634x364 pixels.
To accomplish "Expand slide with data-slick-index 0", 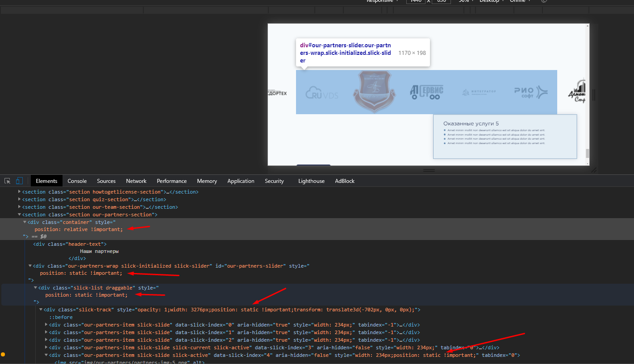I will (46, 325).
